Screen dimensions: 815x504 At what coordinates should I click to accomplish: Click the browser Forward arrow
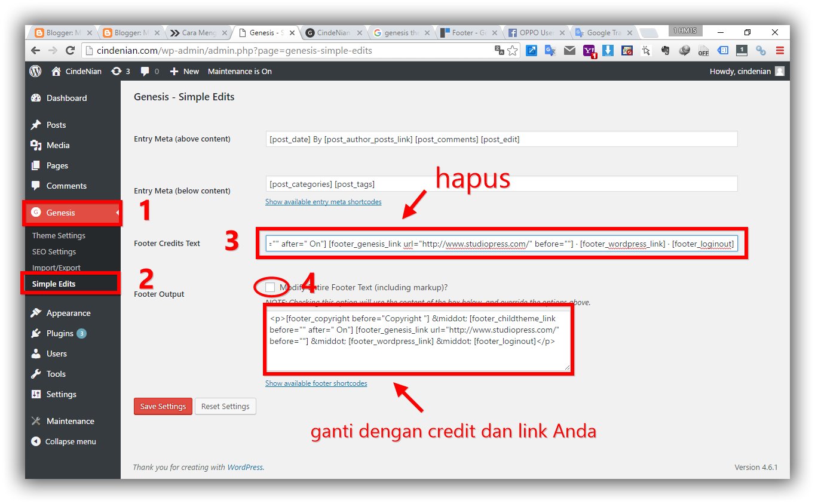(x=53, y=50)
